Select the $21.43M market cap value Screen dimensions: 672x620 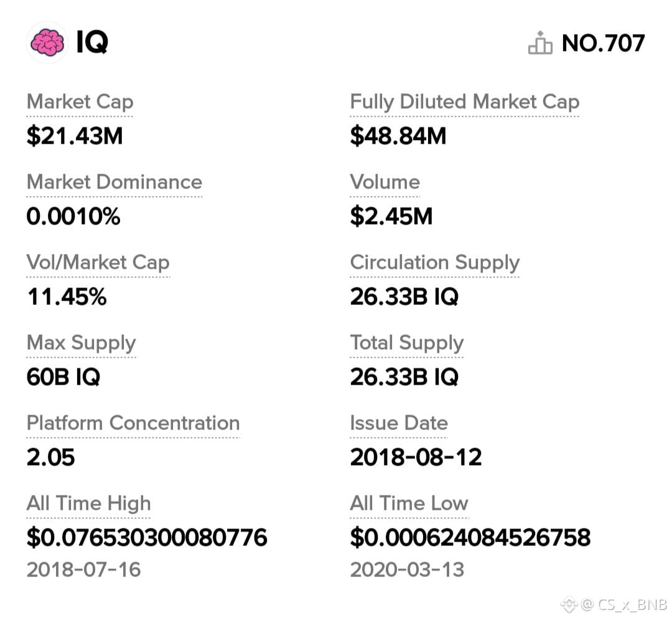pos(75,136)
